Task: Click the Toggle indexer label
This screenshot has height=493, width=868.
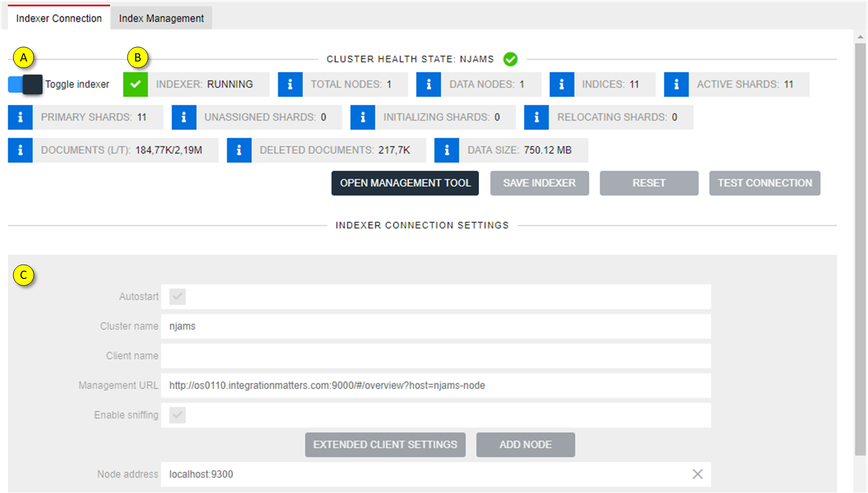Action: 77,85
